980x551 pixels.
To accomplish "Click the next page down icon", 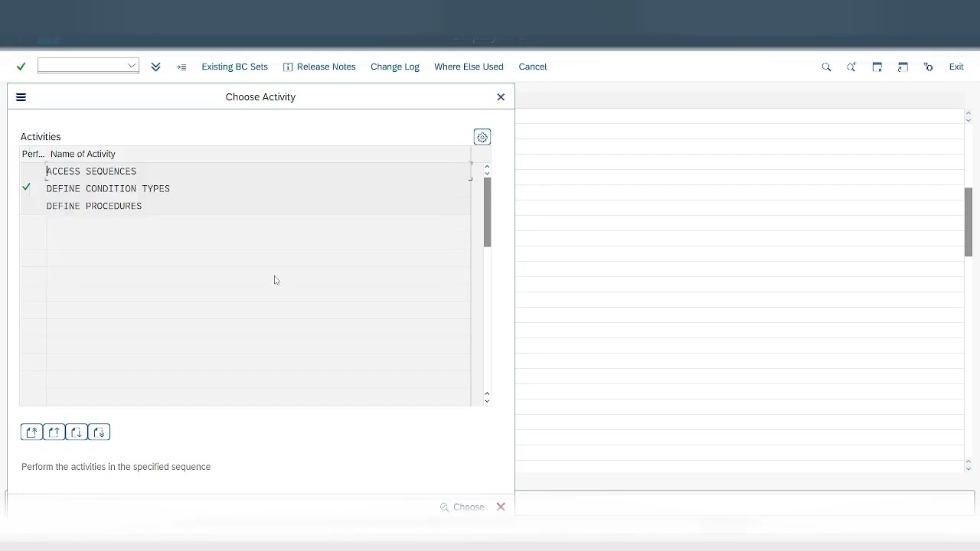I will (x=77, y=432).
